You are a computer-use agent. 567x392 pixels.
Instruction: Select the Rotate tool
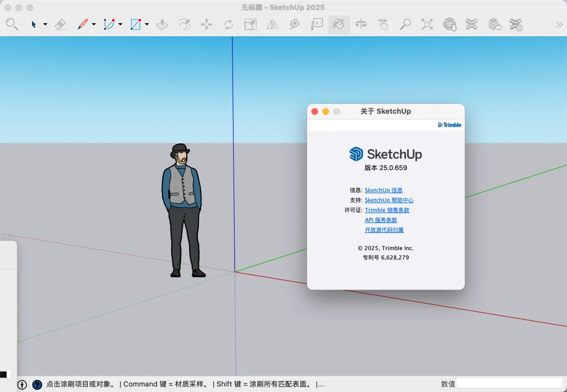228,25
